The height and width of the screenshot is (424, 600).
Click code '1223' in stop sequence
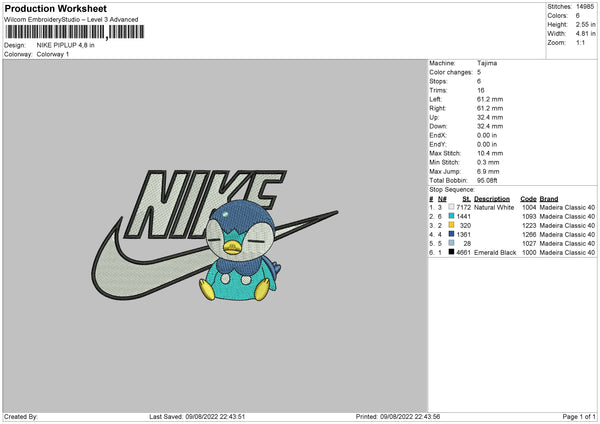tap(529, 225)
